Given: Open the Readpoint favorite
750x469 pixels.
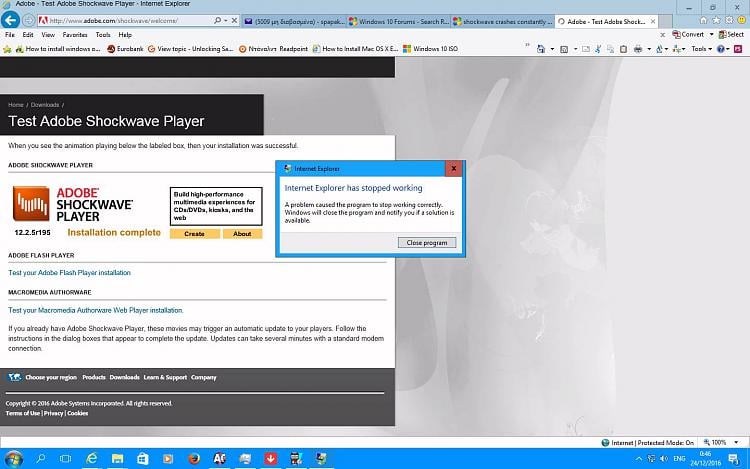Looking at the screenshot, I should 273,49.
